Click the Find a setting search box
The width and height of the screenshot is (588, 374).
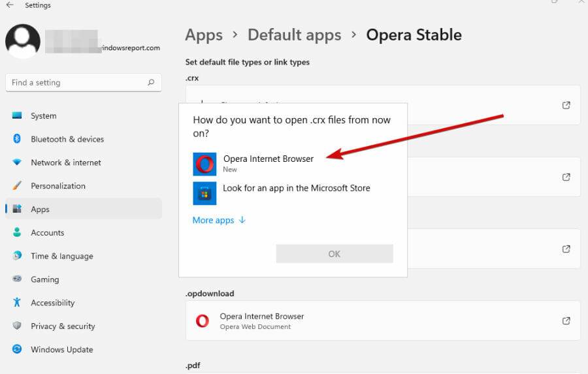pyautogui.click(x=84, y=82)
